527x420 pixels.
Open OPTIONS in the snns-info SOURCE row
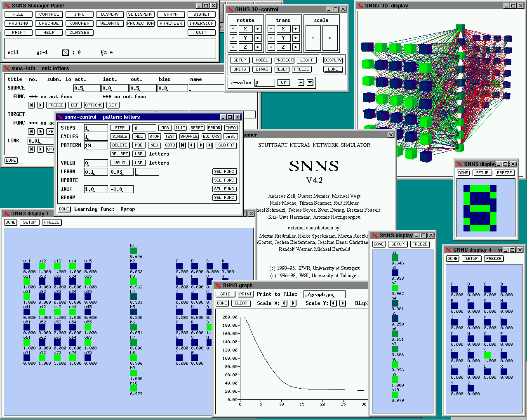94,105
